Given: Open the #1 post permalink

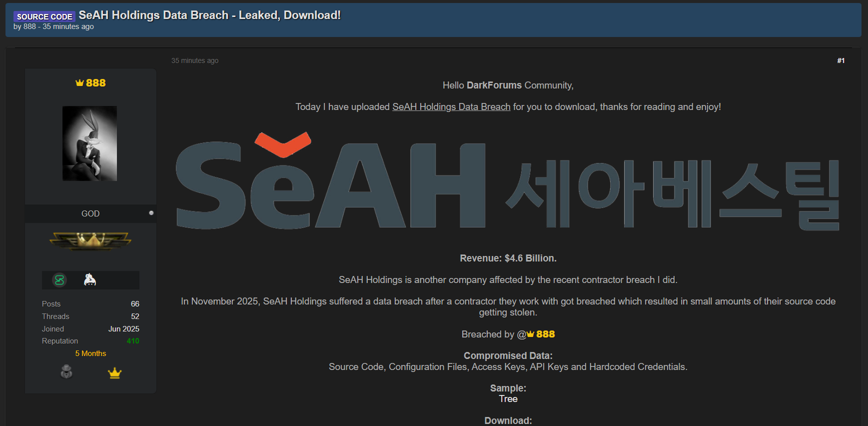Looking at the screenshot, I should pyautogui.click(x=841, y=60).
